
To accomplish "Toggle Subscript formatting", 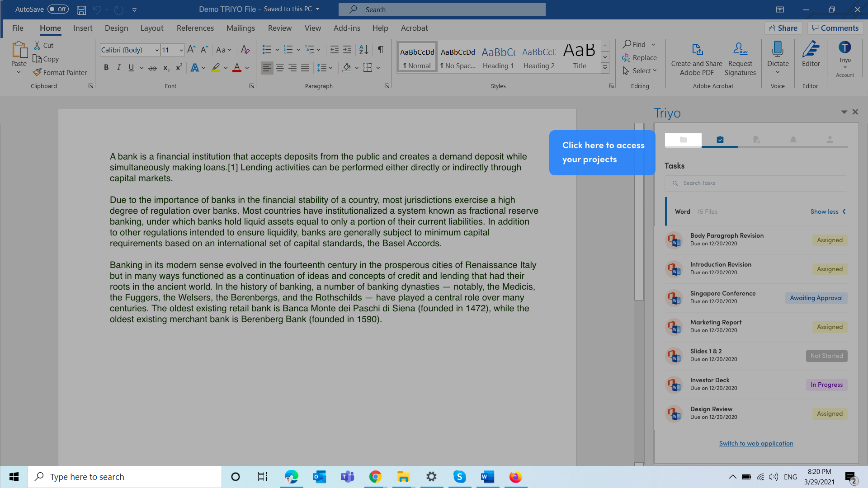I will pos(166,68).
